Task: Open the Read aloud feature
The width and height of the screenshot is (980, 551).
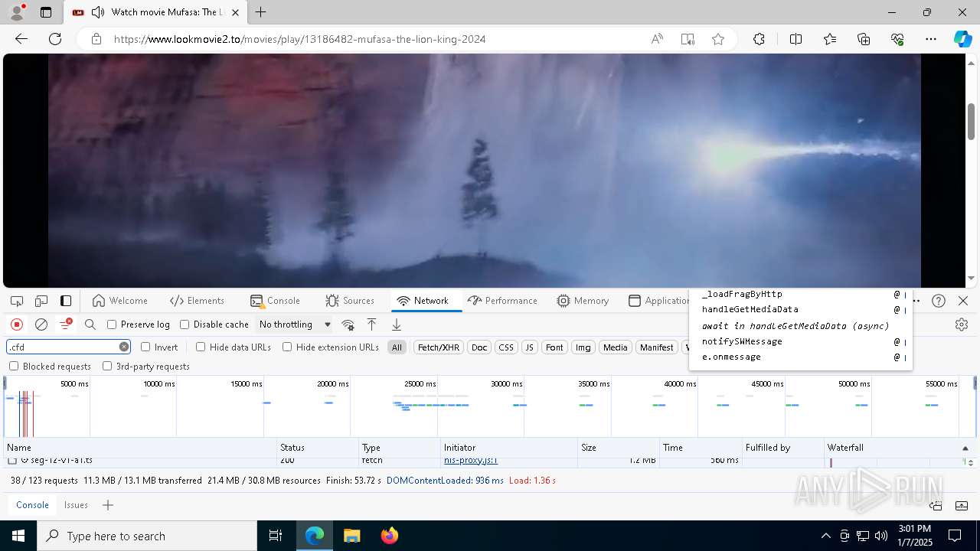Action: (x=657, y=39)
